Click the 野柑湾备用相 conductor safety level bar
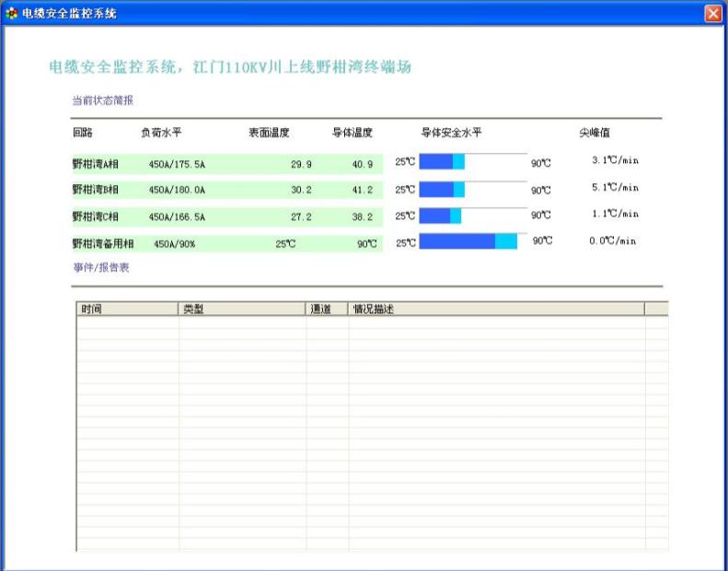The height and width of the screenshot is (571, 728). click(472, 241)
